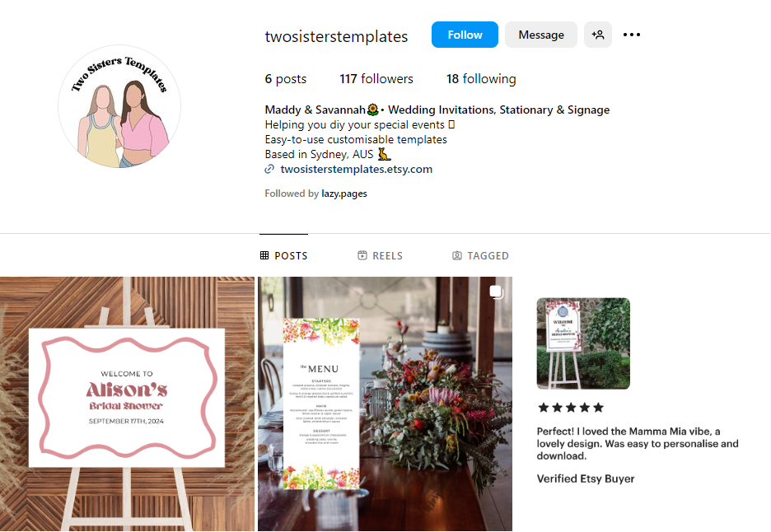The image size is (771, 532).
Task: Click the multi-image carousel icon on the menu post
Action: pyautogui.click(x=496, y=292)
